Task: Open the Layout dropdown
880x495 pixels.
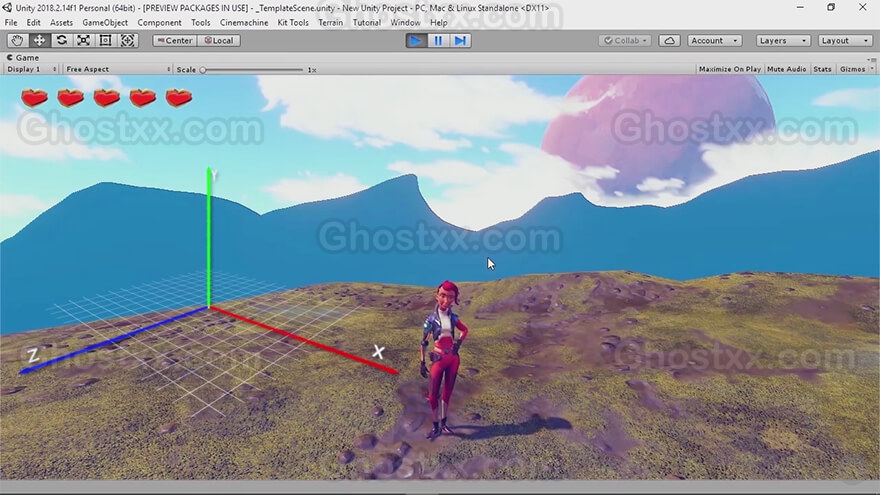Action: (844, 40)
